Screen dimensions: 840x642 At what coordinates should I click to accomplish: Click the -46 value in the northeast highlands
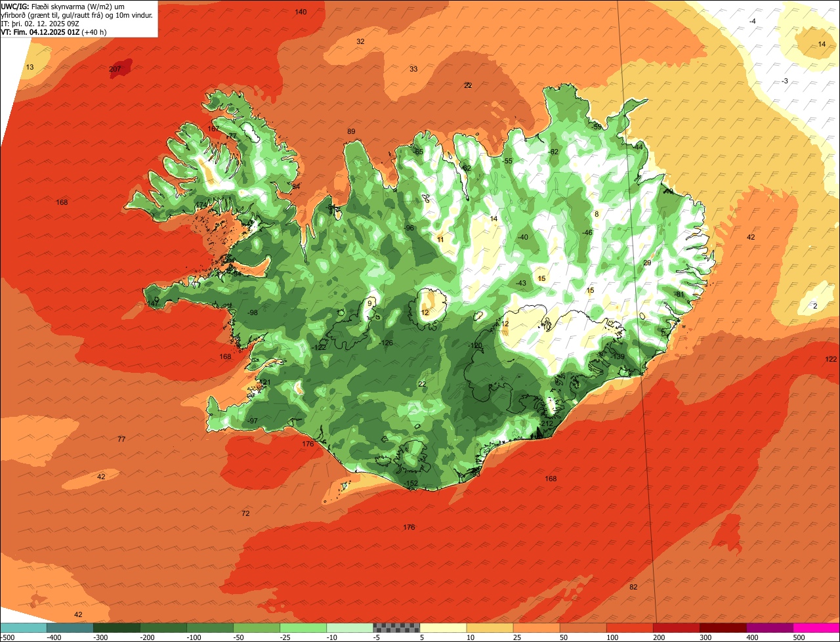coord(587,232)
